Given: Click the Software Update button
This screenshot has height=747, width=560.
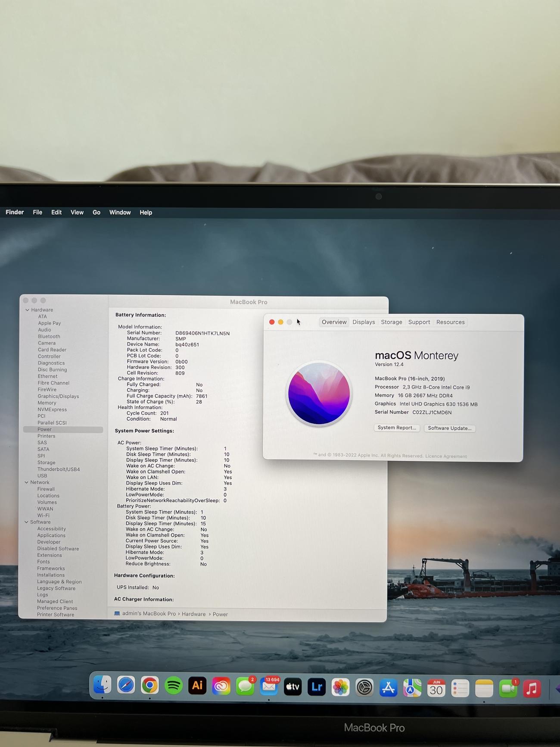Looking at the screenshot, I should [449, 428].
